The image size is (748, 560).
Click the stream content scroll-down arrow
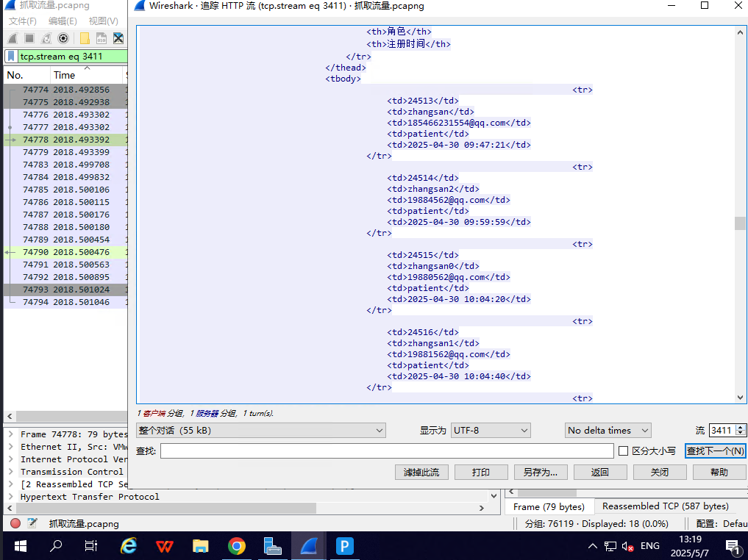(x=740, y=398)
